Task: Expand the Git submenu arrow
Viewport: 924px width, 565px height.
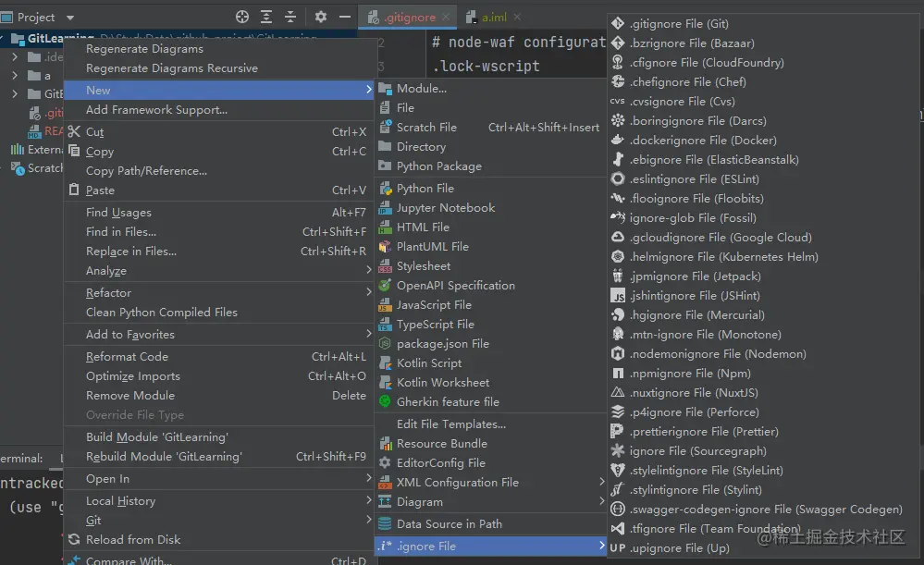Action: coord(369,520)
